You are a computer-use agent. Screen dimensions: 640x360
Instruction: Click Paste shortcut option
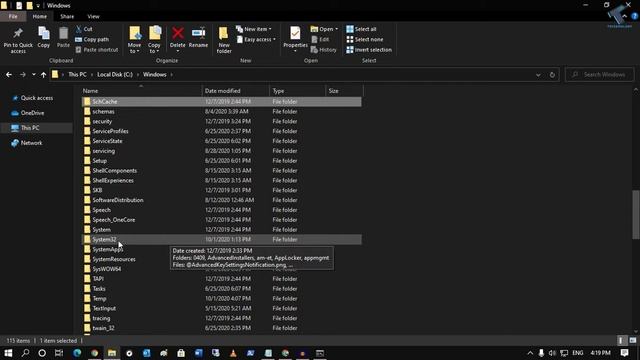(97, 50)
